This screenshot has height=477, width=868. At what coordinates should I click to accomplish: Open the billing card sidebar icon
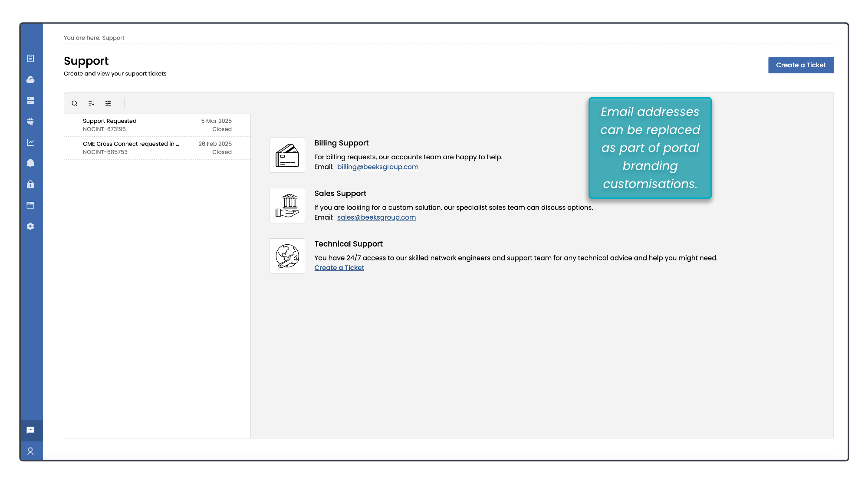click(30, 205)
